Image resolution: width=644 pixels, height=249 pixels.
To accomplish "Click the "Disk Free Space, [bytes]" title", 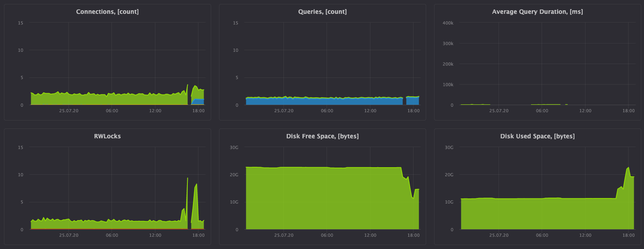I will click(x=323, y=136).
